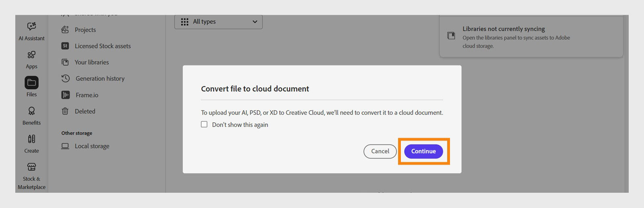Open the Apps sidebar icon
Image resolution: width=644 pixels, height=208 pixels.
(x=31, y=55)
